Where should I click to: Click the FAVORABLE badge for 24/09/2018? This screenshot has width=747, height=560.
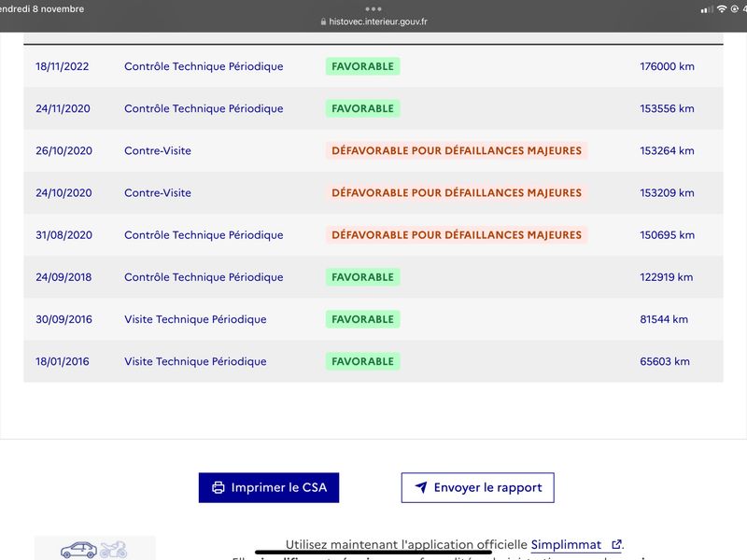coord(362,277)
